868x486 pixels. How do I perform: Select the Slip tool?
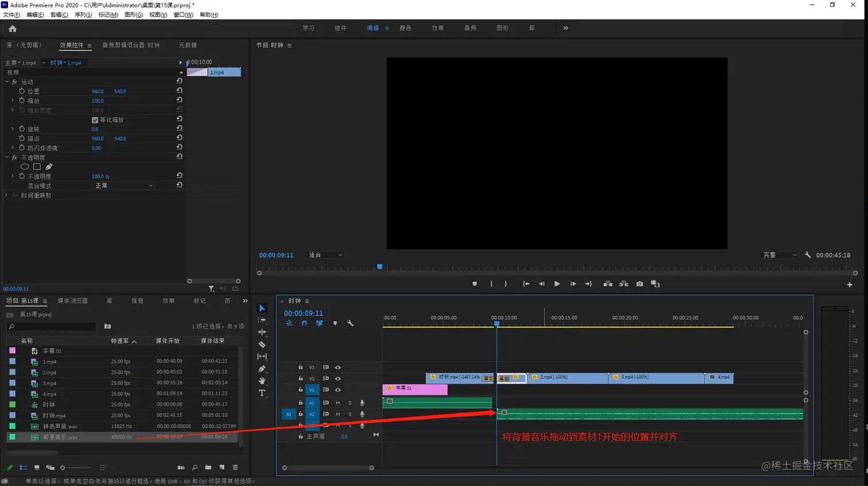pos(262,356)
